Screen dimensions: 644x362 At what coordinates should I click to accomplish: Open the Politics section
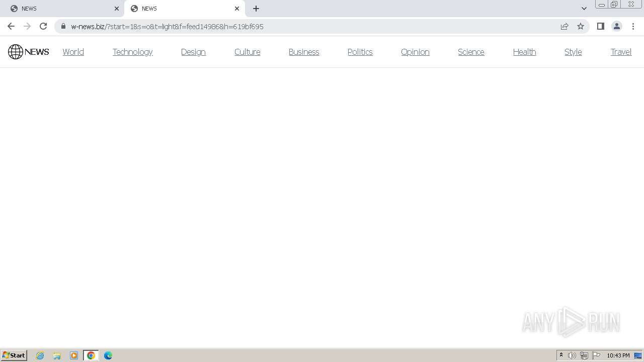360,52
